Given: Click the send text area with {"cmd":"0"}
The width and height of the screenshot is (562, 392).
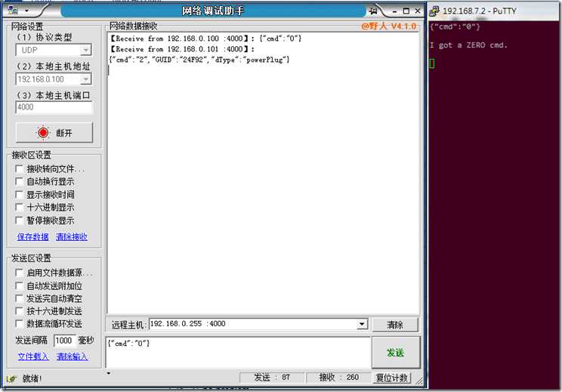Looking at the screenshot, I should (238, 352).
